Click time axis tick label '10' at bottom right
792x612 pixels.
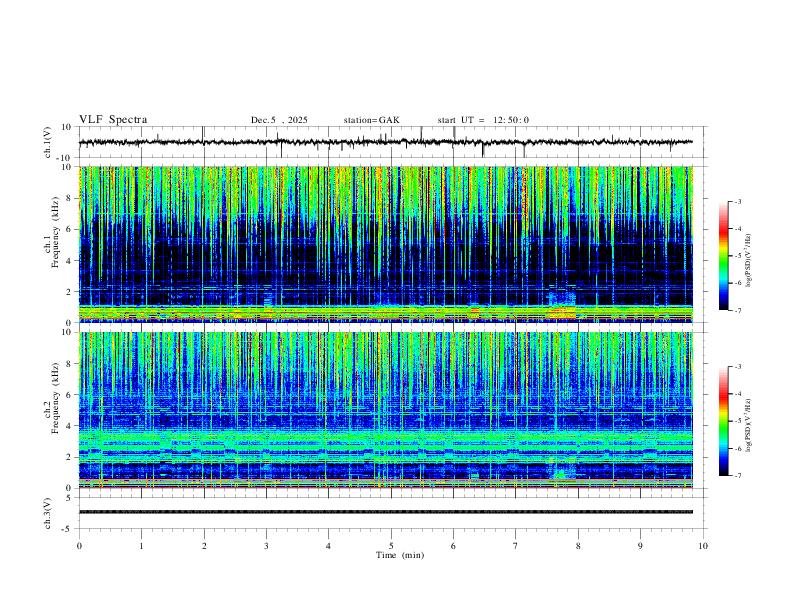pyautogui.click(x=703, y=546)
